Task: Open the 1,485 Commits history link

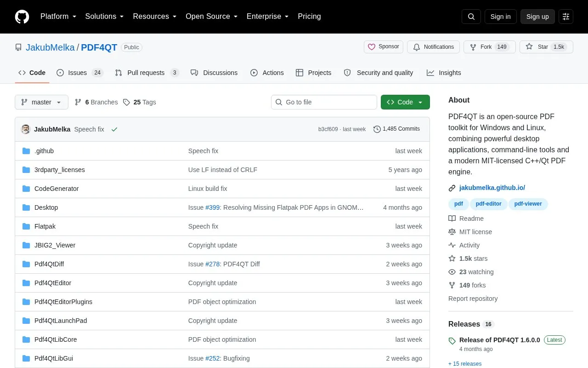Action: point(396,129)
